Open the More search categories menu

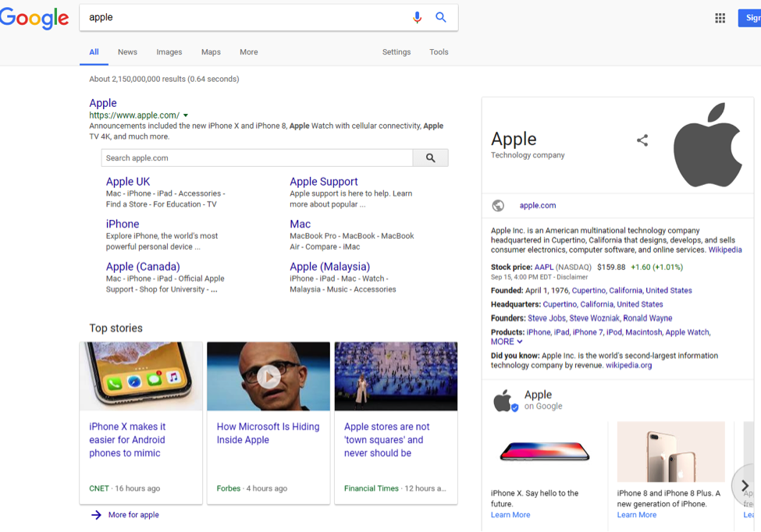[x=248, y=52]
